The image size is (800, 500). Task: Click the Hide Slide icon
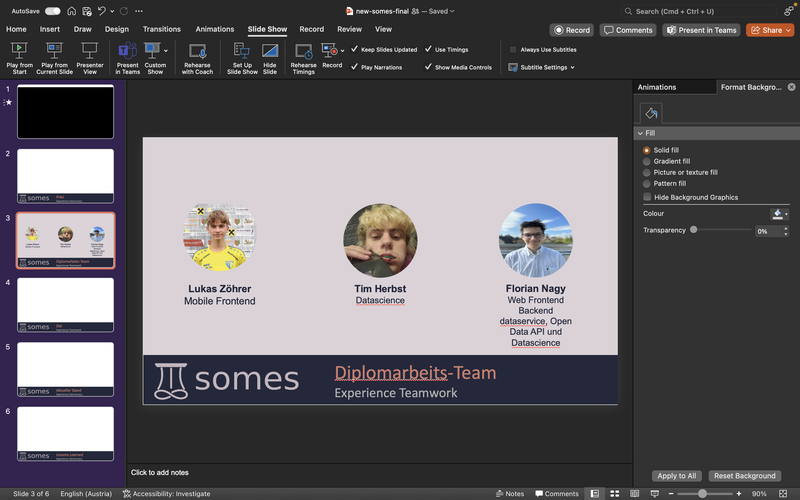[270, 51]
